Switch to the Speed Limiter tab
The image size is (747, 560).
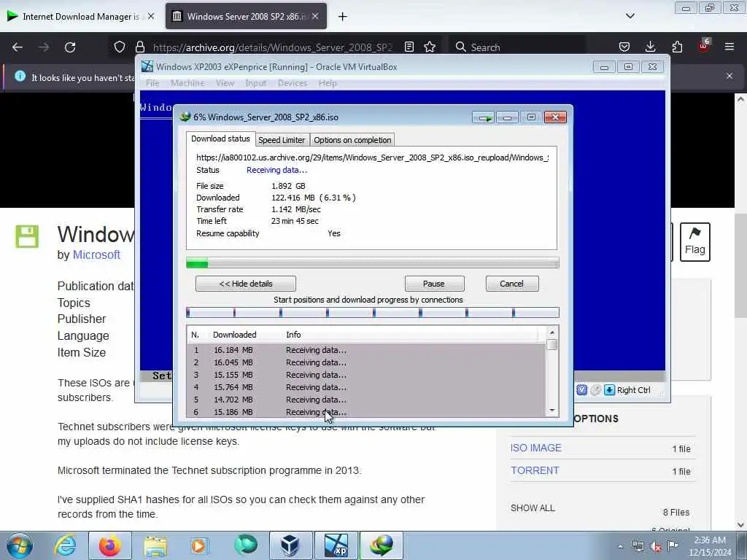coord(281,140)
